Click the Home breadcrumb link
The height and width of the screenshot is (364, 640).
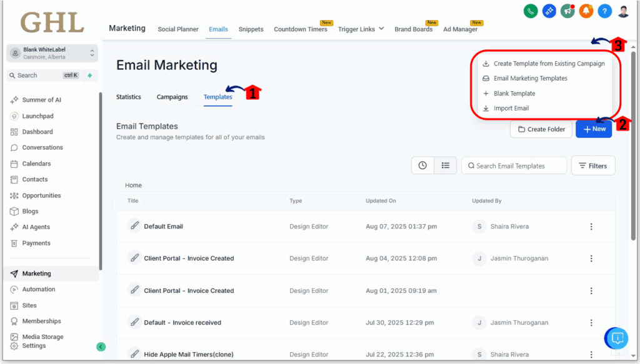134,185
